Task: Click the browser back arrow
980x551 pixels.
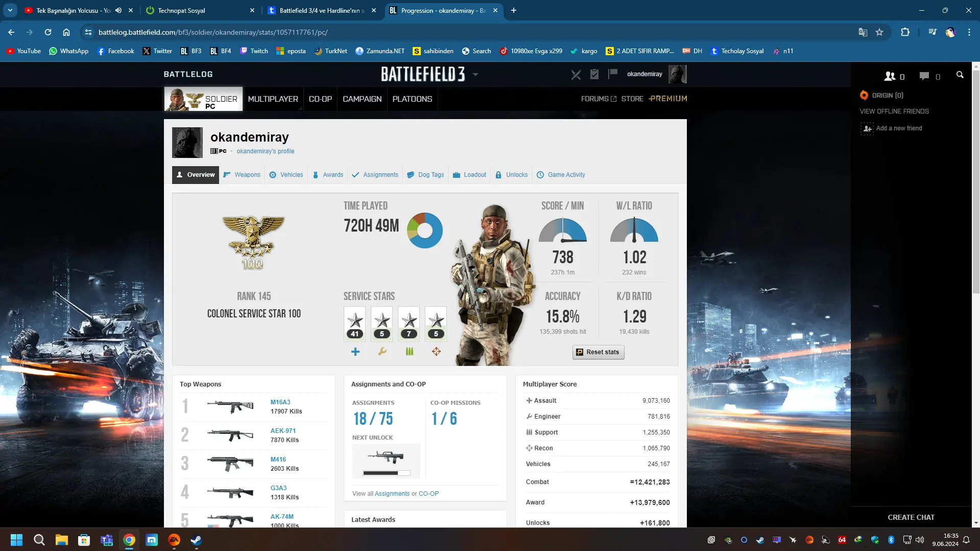Action: (x=11, y=32)
